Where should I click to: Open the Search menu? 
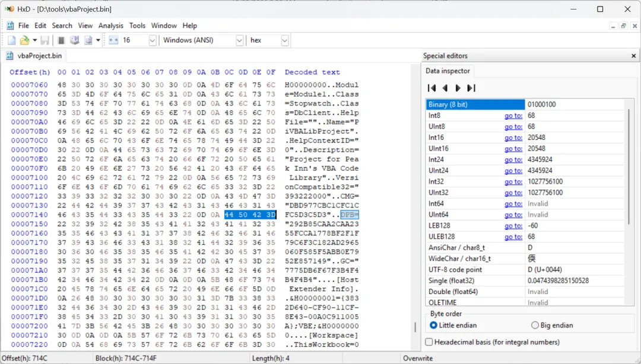click(62, 25)
